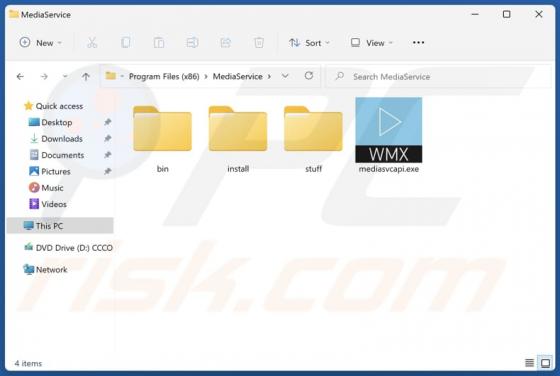Click the Paste clipboard icon
Viewport: 560px width, 376px height.
[159, 43]
